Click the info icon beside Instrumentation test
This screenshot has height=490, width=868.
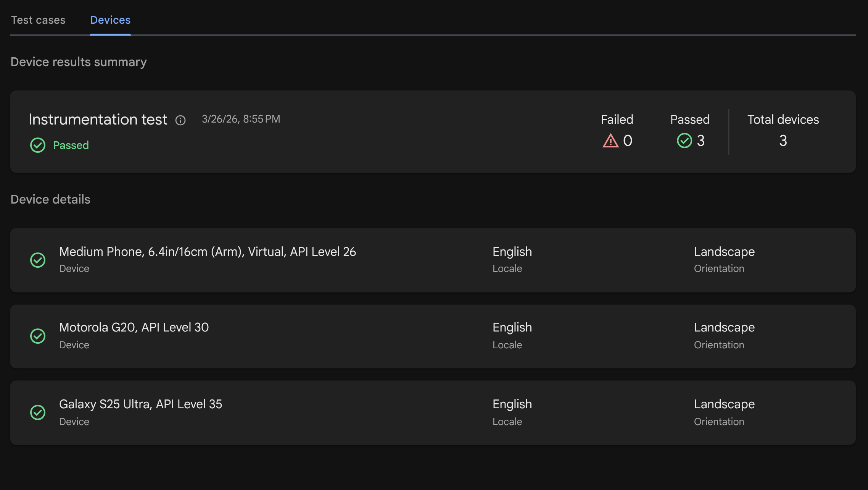pyautogui.click(x=180, y=120)
